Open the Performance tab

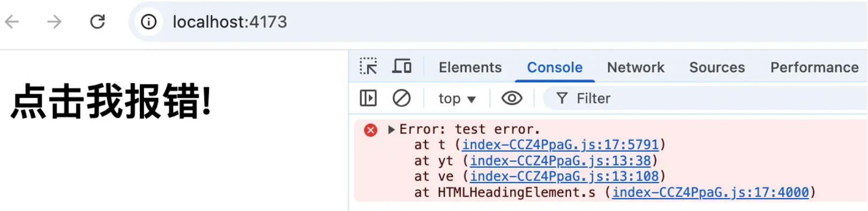pos(814,67)
